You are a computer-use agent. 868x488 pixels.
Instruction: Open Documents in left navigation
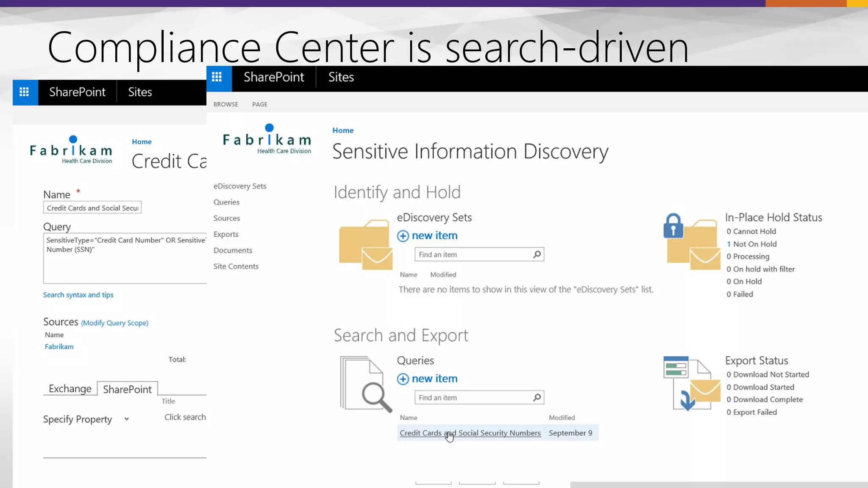tap(233, 250)
